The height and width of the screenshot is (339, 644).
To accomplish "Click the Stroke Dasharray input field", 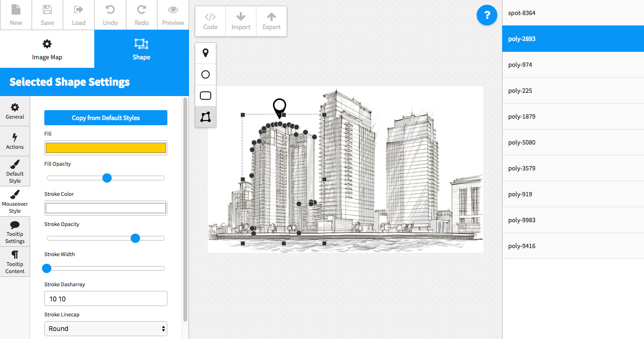I will click(x=106, y=299).
